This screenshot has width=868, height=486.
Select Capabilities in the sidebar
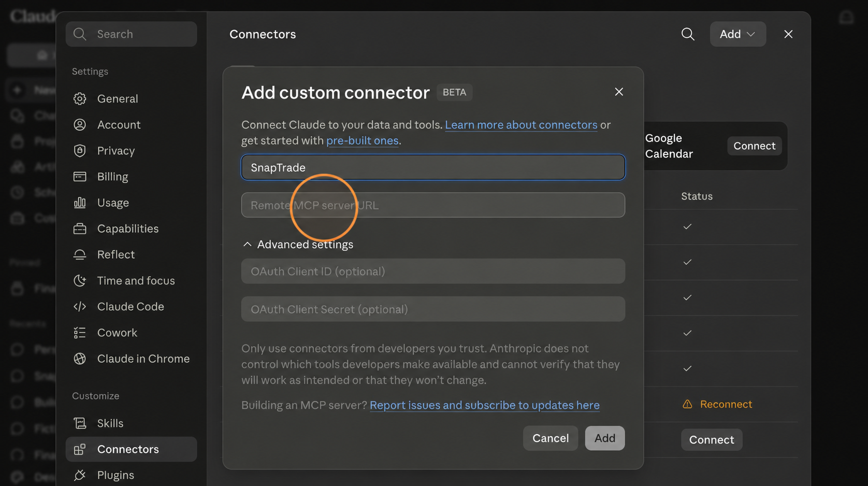131,228
